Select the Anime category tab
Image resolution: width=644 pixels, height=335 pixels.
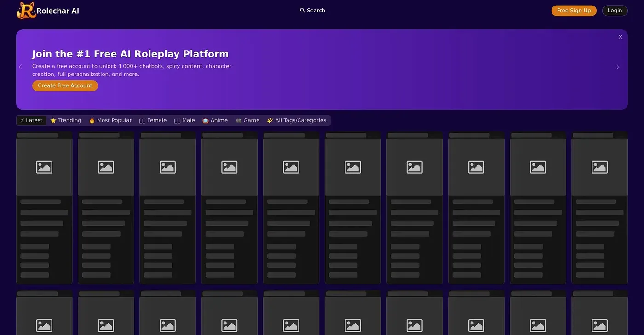tap(215, 120)
